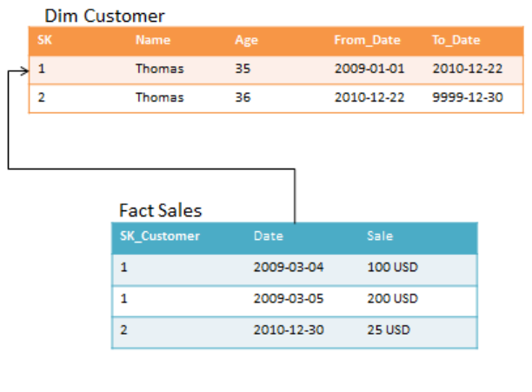532x392 pixels.
Task: Click the Age column header
Action: [246, 40]
